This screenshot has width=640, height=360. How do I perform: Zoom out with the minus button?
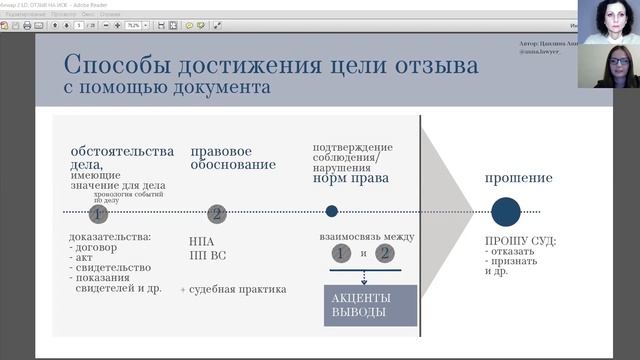106,26
